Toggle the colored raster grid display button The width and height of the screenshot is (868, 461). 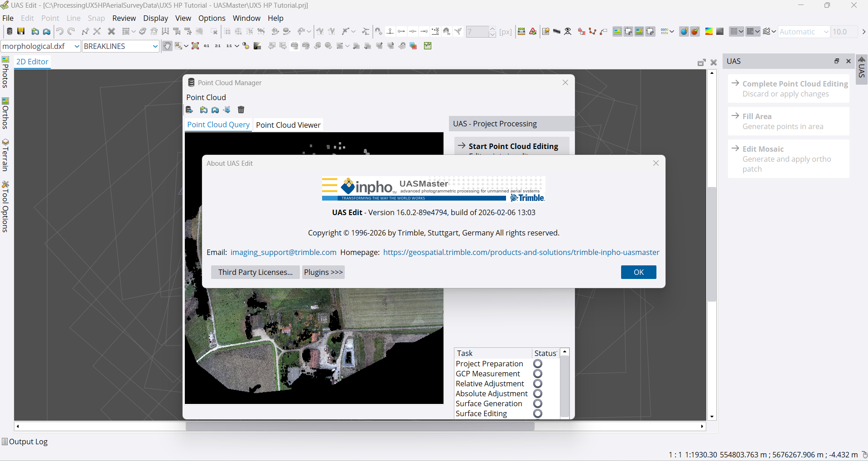pos(639,31)
